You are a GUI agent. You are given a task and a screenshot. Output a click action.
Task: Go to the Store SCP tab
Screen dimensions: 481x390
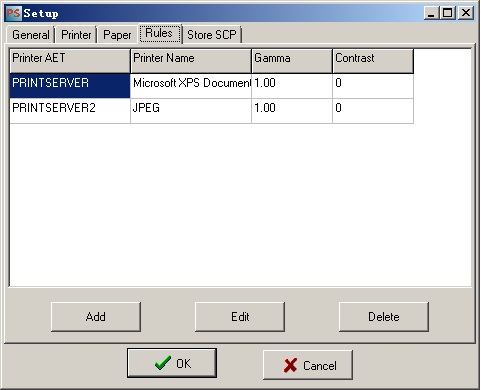pyautogui.click(x=212, y=35)
